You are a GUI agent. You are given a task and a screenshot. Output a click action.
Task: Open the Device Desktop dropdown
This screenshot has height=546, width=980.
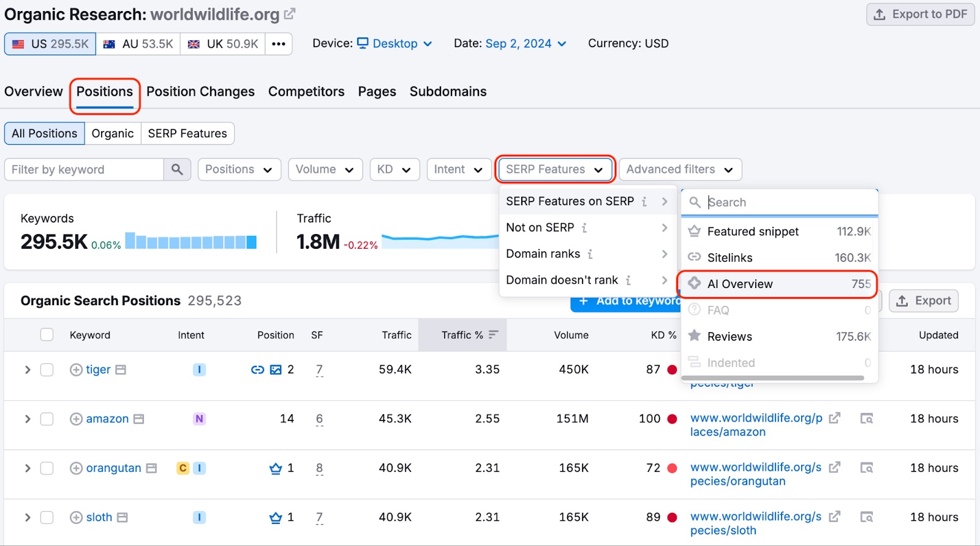pyautogui.click(x=395, y=44)
